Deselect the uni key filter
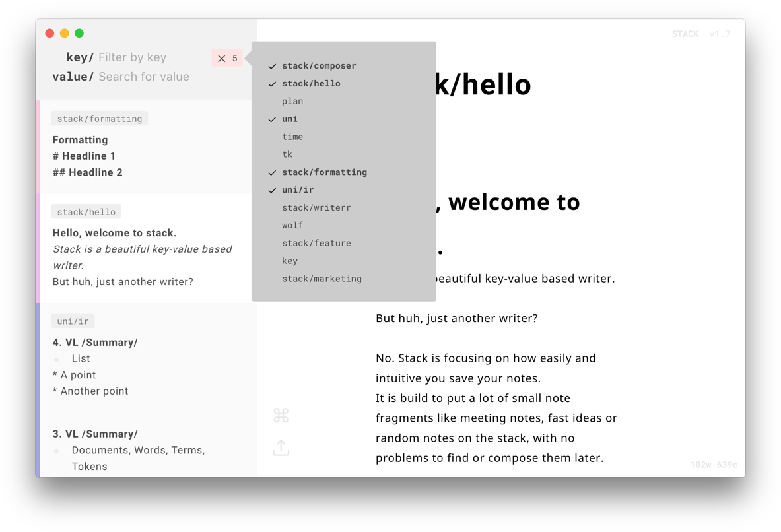 (x=290, y=119)
